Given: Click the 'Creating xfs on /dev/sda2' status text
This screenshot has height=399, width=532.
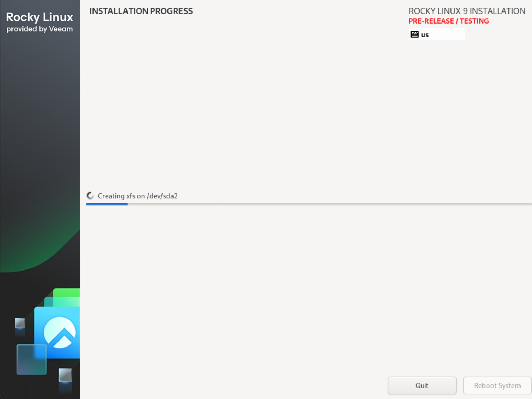Looking at the screenshot, I should (x=137, y=196).
